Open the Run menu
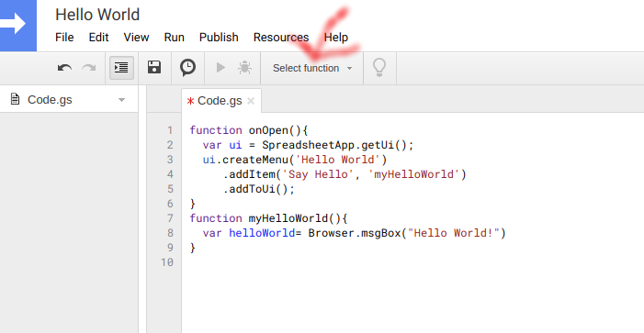The height and width of the screenshot is (333, 644). [x=175, y=38]
